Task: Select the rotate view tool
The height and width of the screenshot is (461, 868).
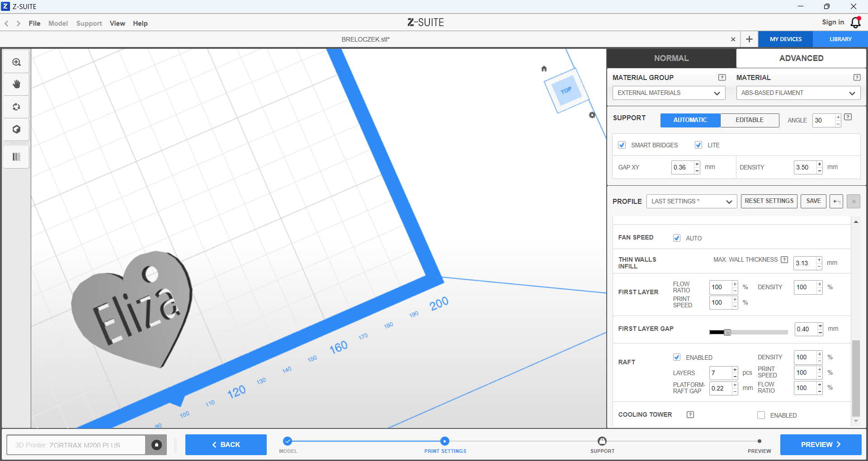Action: point(17,107)
